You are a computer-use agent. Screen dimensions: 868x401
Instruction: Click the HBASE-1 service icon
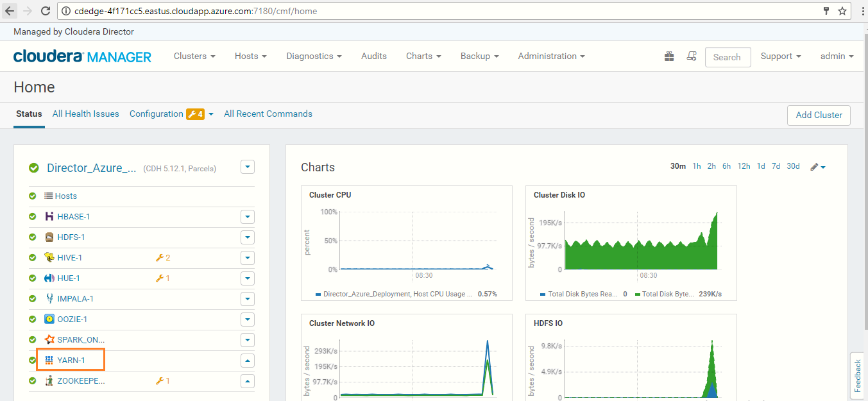49,216
